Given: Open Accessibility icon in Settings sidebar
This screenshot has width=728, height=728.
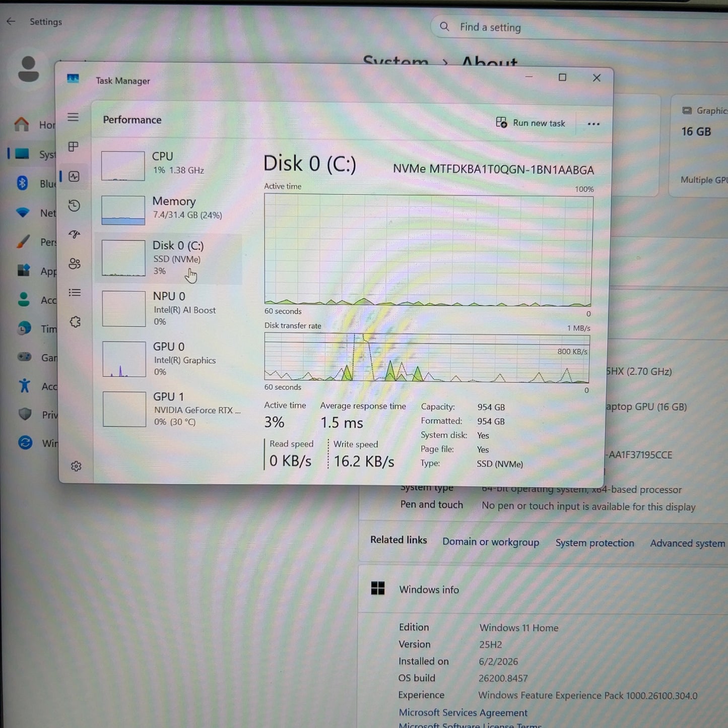Looking at the screenshot, I should pyautogui.click(x=25, y=385).
